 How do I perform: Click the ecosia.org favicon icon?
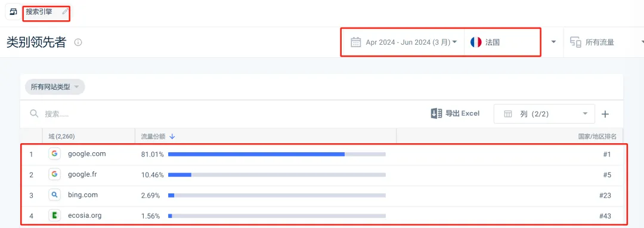[54, 215]
